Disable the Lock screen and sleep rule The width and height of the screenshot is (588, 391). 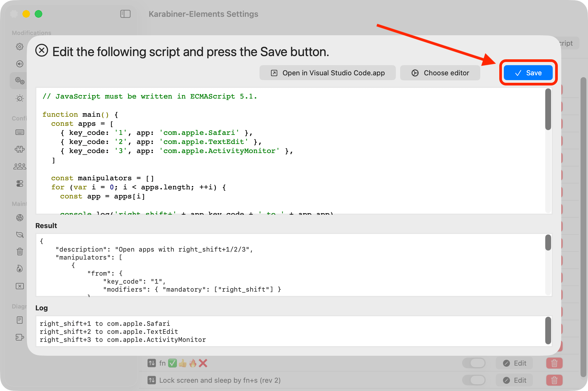(x=474, y=380)
